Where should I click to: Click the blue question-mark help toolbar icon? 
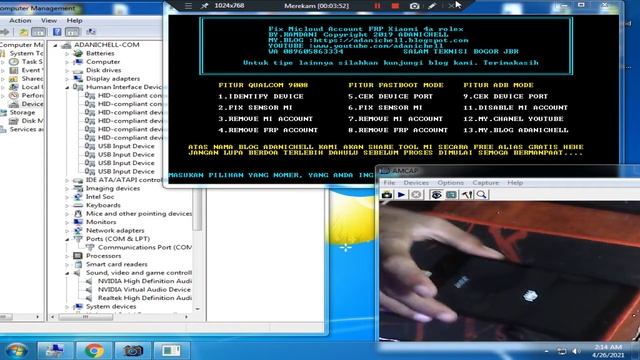[x=57, y=32]
